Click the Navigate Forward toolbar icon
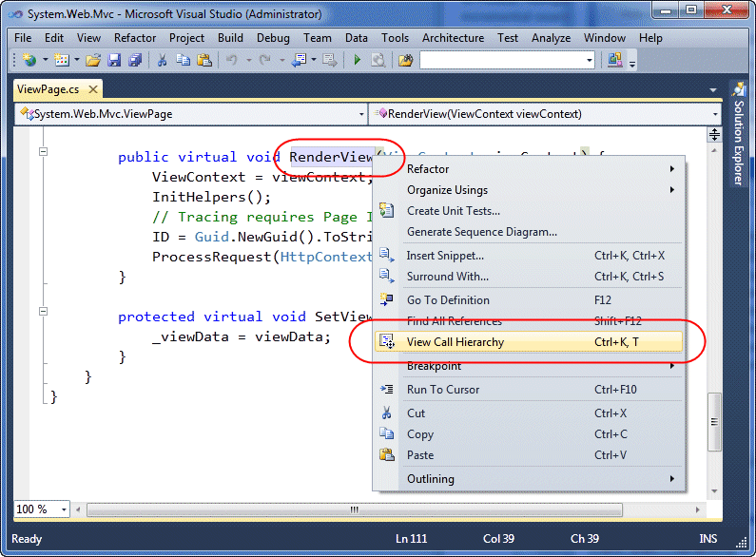The height and width of the screenshot is (557, 756). [x=330, y=60]
